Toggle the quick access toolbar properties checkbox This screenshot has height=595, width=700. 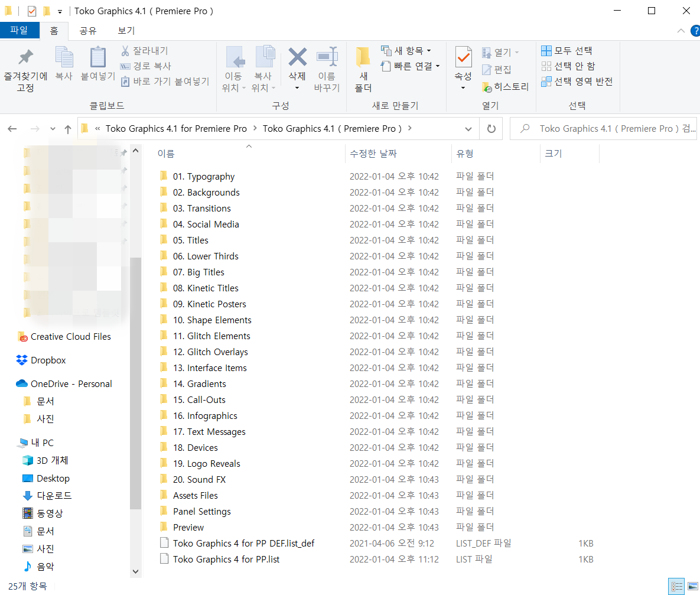pyautogui.click(x=32, y=11)
